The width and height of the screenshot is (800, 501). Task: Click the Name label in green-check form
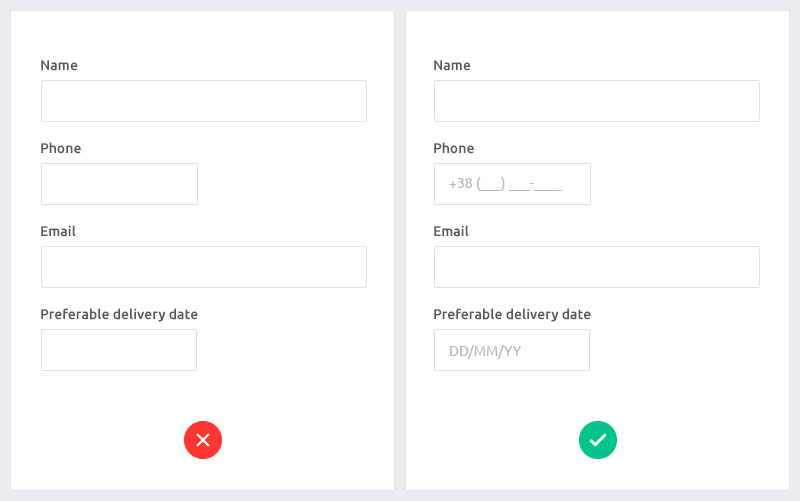click(452, 65)
